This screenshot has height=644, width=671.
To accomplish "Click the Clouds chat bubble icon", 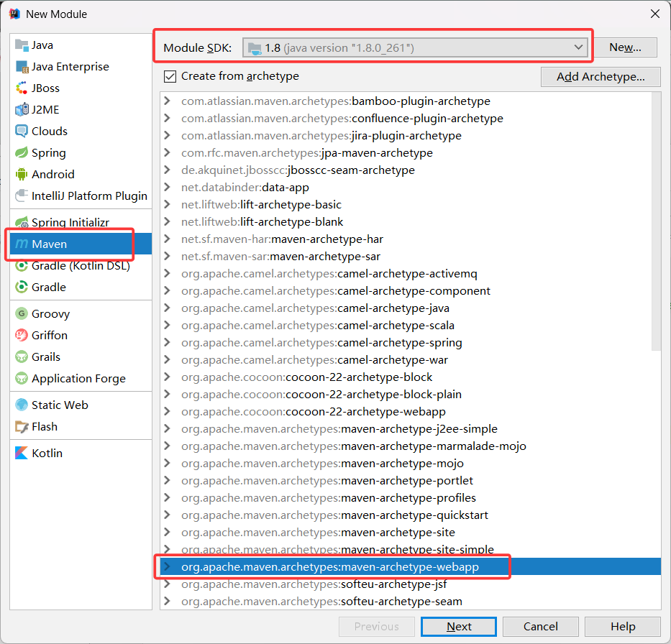I will 22,132.
